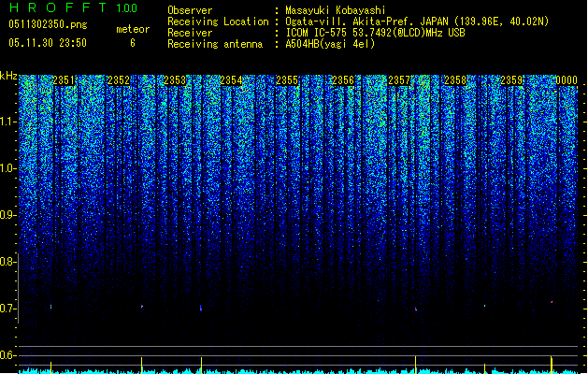The image size is (588, 374).
Task: Click the 2351 time label
Action: click(64, 80)
